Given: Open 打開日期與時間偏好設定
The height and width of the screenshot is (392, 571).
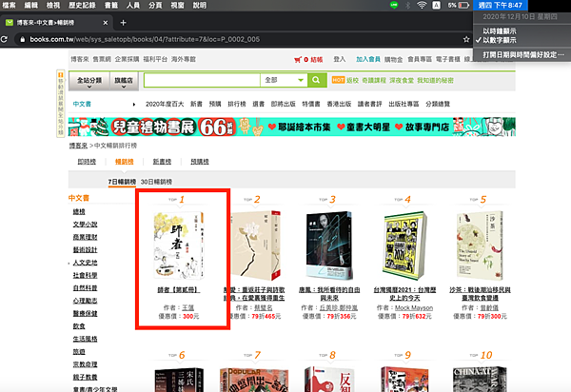Looking at the screenshot, I should 522,54.
